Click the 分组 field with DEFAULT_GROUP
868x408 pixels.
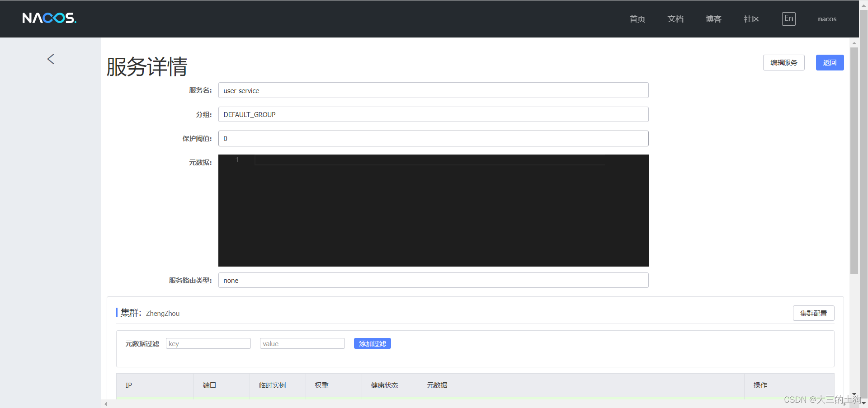click(433, 114)
